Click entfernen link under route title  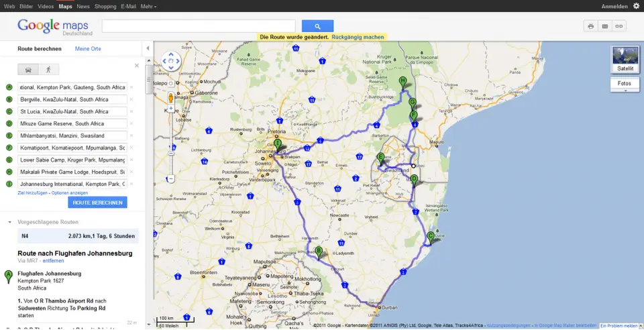(54, 261)
